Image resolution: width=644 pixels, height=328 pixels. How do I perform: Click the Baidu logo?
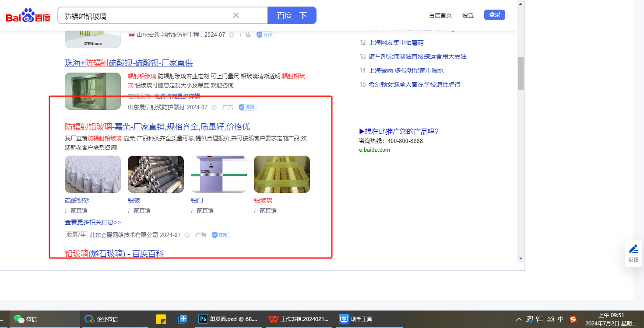28,16
